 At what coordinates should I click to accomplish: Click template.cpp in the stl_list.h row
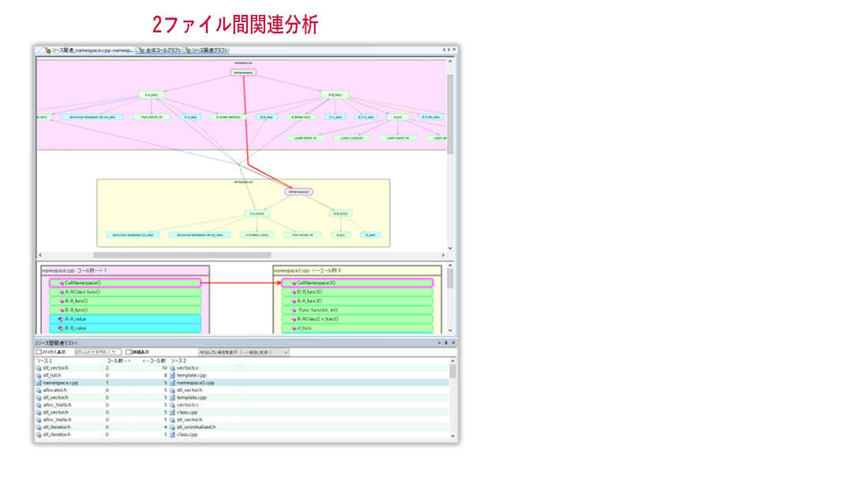[192, 376]
